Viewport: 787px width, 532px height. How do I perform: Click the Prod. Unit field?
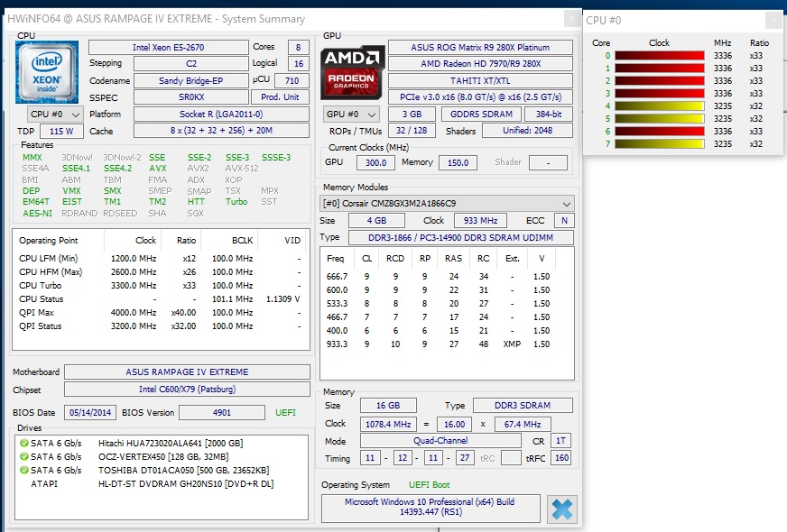click(x=280, y=97)
